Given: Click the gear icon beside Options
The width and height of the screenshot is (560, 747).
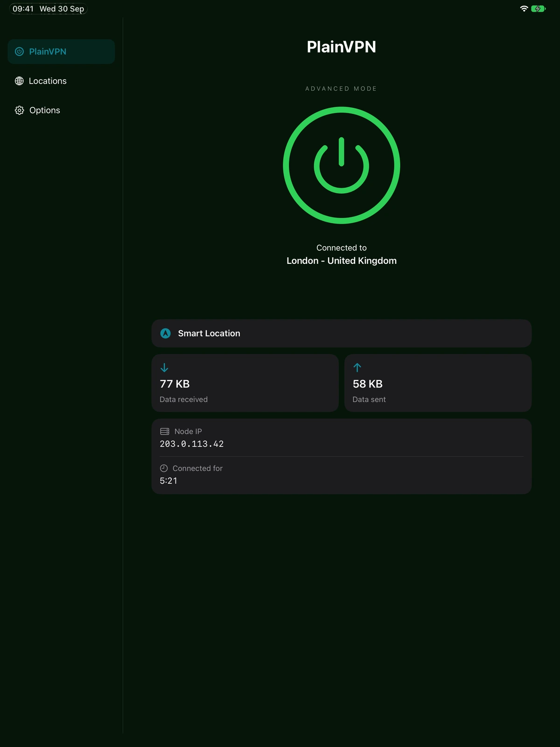Looking at the screenshot, I should pos(19,110).
